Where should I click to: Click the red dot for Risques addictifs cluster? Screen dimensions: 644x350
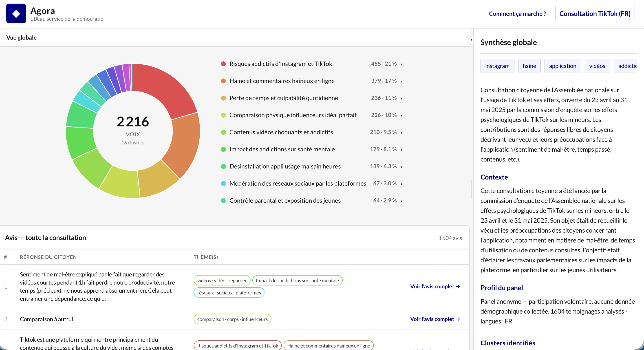pos(223,64)
